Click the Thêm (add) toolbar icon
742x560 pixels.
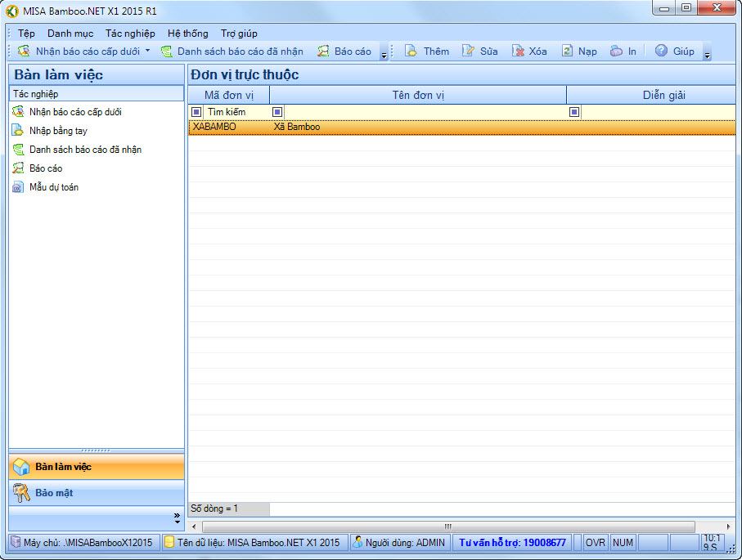point(411,51)
